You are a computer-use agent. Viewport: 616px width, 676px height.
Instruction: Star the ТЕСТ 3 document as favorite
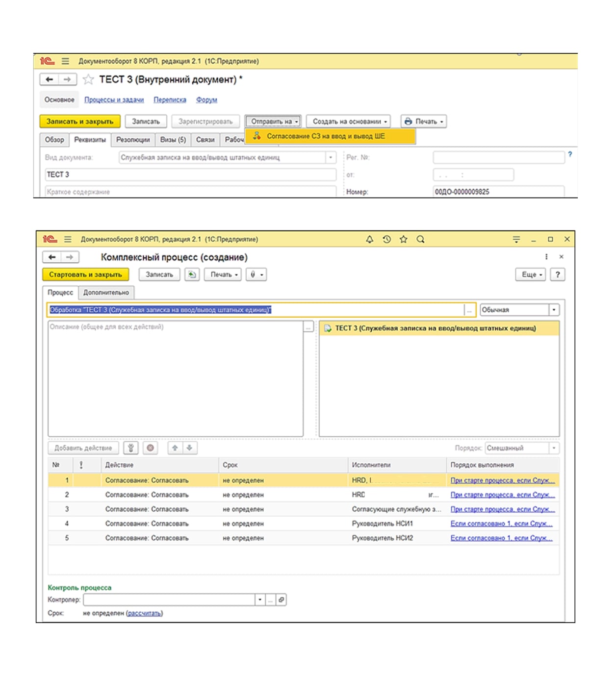[87, 79]
